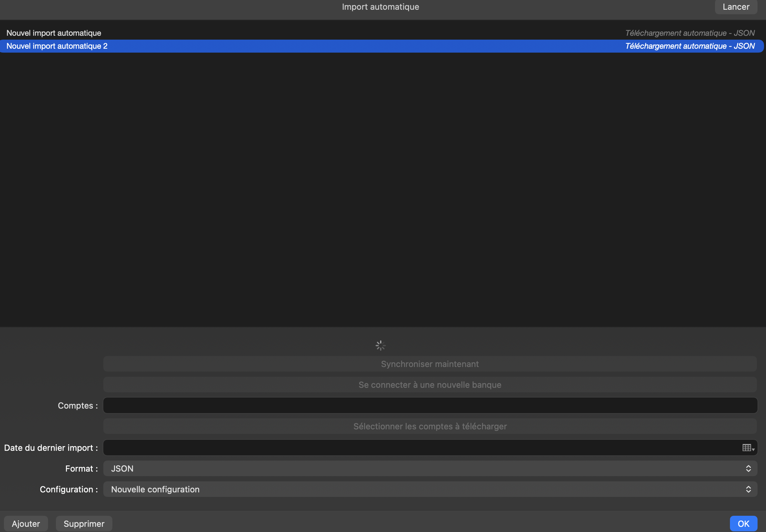Click Se connecter à une nouvelle banque

click(430, 385)
